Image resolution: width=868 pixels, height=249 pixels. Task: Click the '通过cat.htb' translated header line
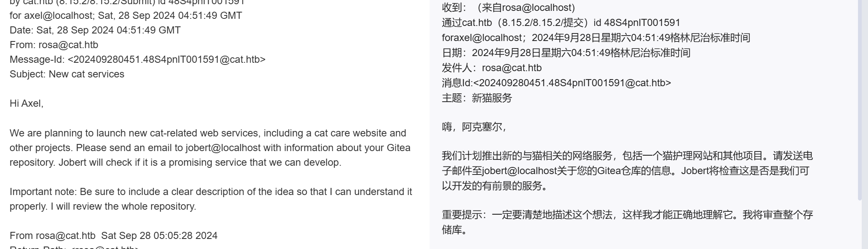point(561,23)
